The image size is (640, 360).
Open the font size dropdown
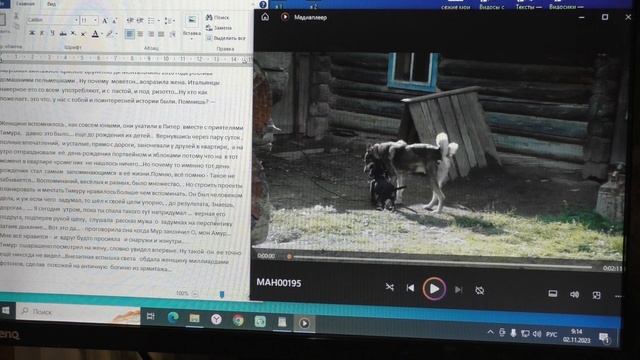[x=95, y=20]
